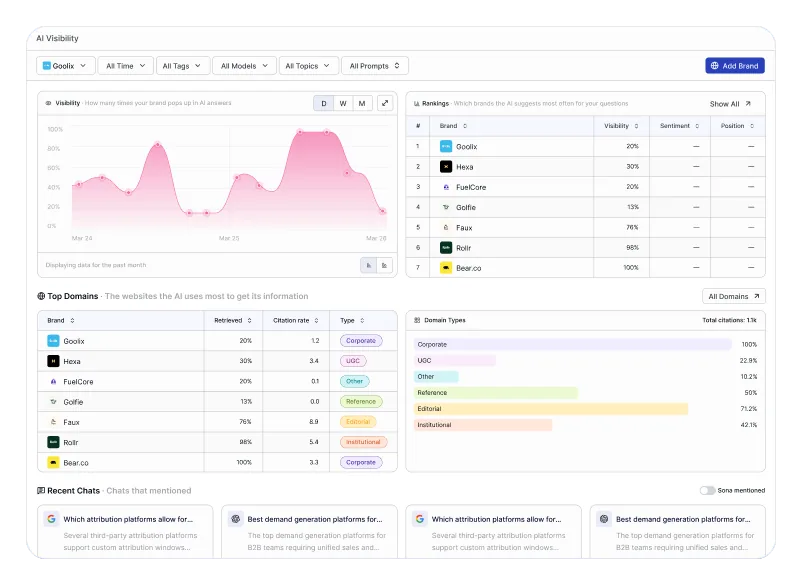Click the ChatGPT icon on second chat card
Image resolution: width=802 pixels, height=585 pixels.
coord(235,519)
